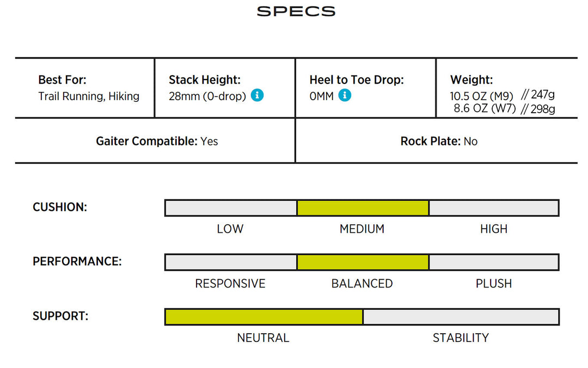Click the High segment of the Cushion bar
The height and width of the screenshot is (368, 588).
click(494, 207)
